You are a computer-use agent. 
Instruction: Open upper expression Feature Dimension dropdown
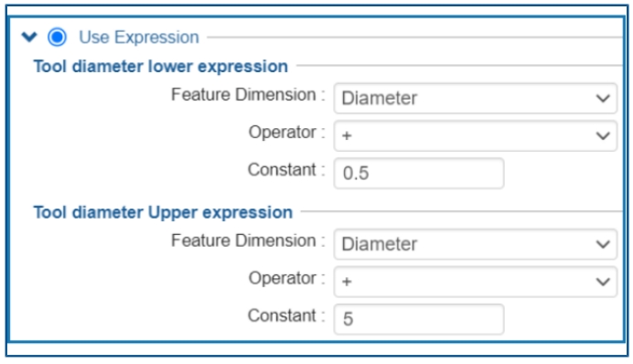click(475, 244)
